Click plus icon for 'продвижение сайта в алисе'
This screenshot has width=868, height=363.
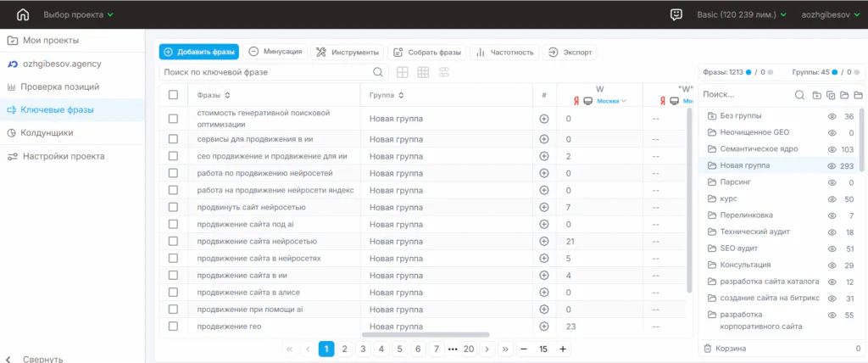coord(544,292)
